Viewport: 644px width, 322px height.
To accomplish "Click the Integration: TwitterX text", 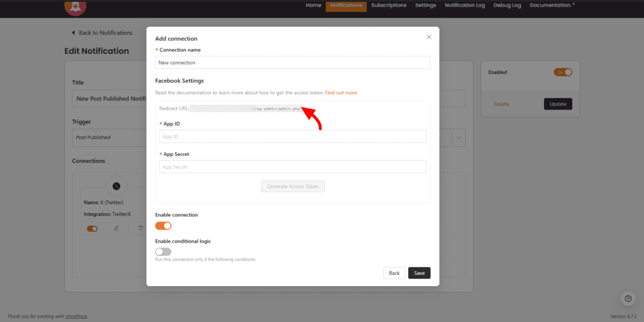I will point(107,214).
